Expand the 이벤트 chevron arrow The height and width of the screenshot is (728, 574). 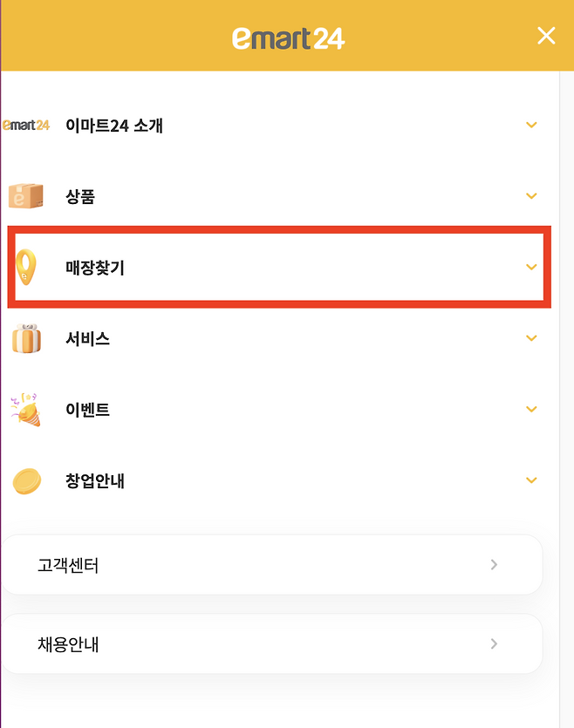(531, 409)
